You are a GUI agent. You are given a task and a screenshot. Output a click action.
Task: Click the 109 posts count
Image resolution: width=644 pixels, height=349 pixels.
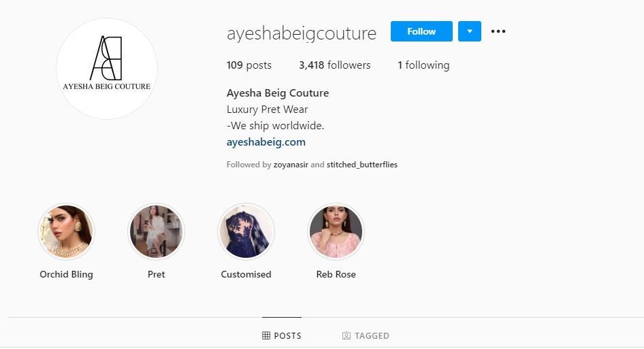point(249,65)
